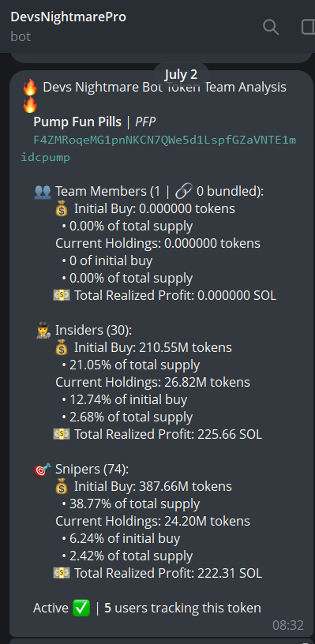Click the bot status label under chat name
This screenshot has width=315, height=644.
point(21,36)
